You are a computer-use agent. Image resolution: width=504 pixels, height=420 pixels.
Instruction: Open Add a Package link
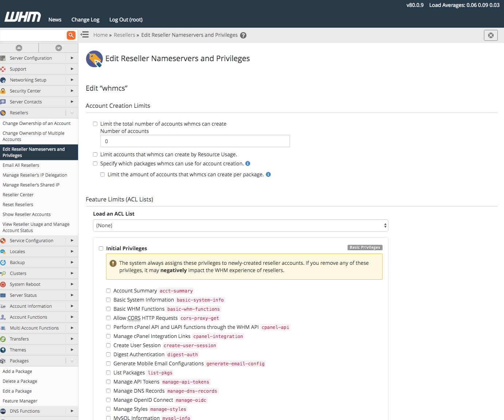(x=17, y=372)
